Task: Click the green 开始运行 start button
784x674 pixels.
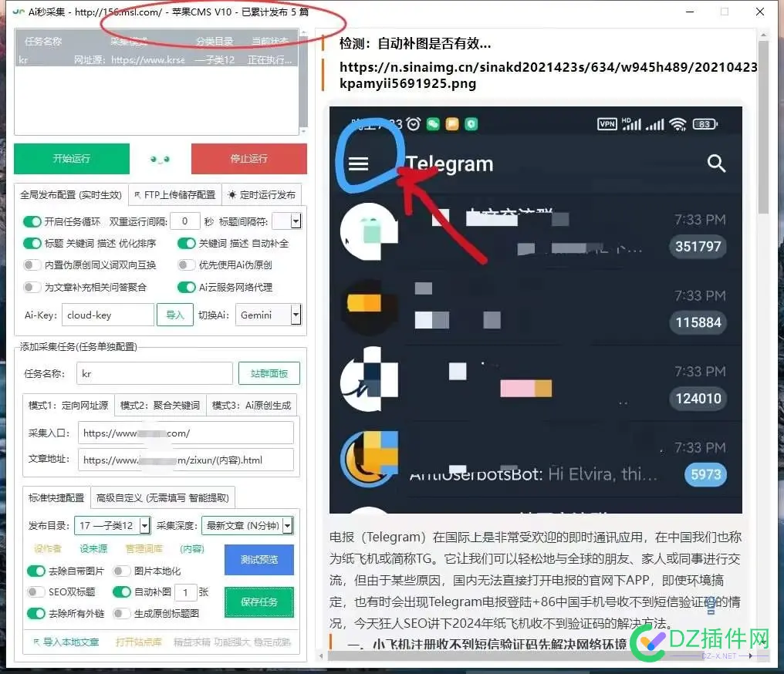Action: 71,159
